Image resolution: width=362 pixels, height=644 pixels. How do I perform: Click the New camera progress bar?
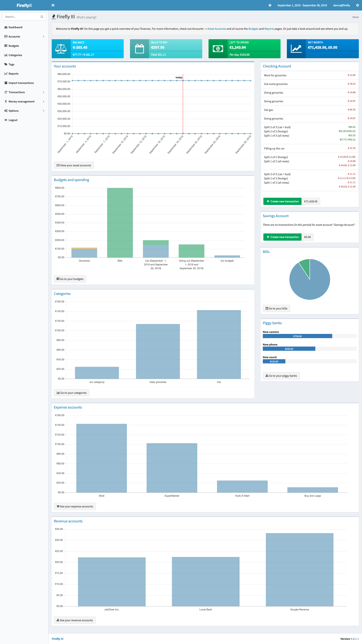(x=297, y=336)
